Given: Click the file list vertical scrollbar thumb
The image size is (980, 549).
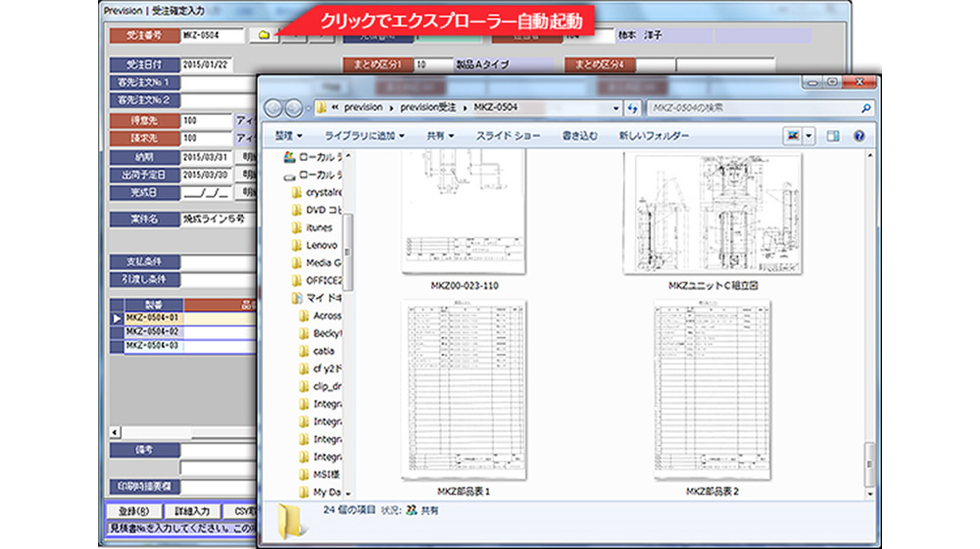Looking at the screenshot, I should tap(868, 465).
